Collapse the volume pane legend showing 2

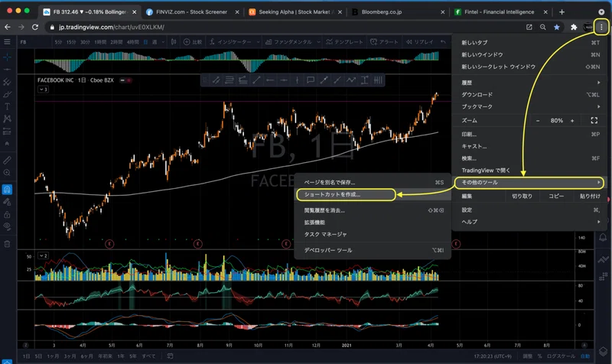click(x=43, y=255)
